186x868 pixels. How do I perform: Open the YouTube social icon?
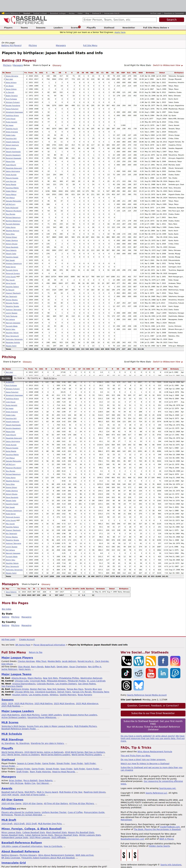tap(151, 673)
